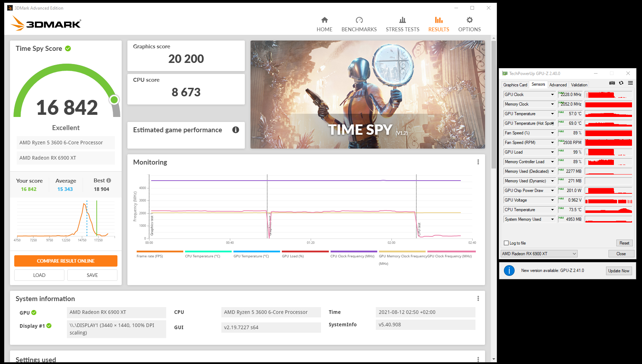642x364 pixels.
Task: Click the 3DMark vertical scrollbar thumb
Action: [494, 105]
